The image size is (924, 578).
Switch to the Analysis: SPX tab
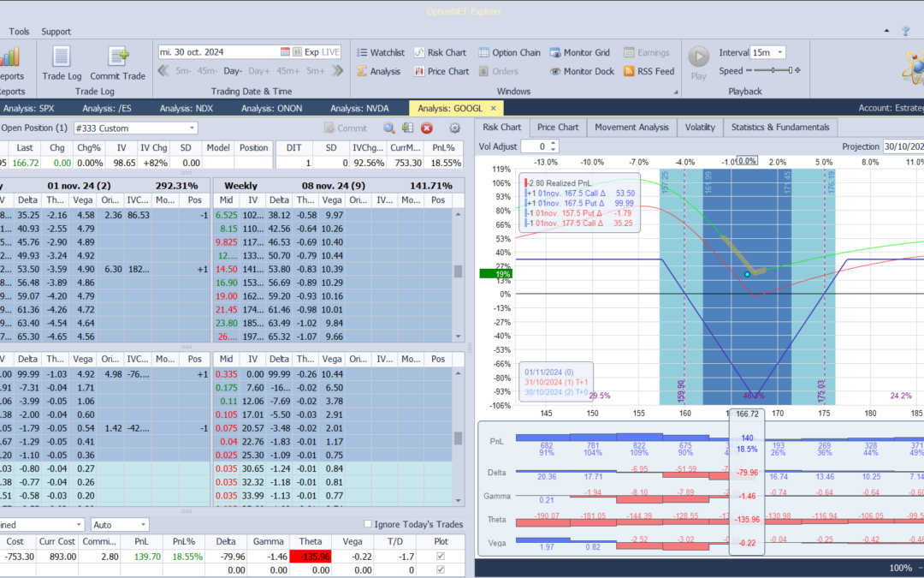tap(28, 108)
